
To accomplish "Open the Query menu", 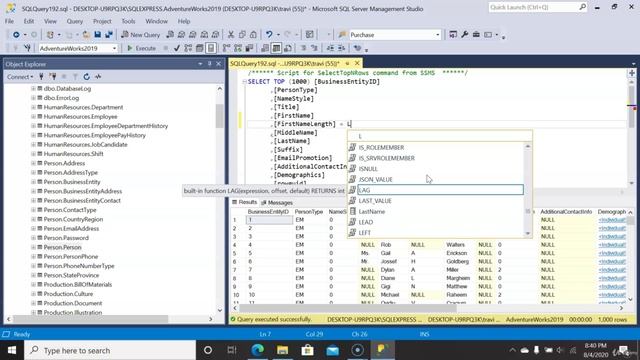I will click(75, 21).
